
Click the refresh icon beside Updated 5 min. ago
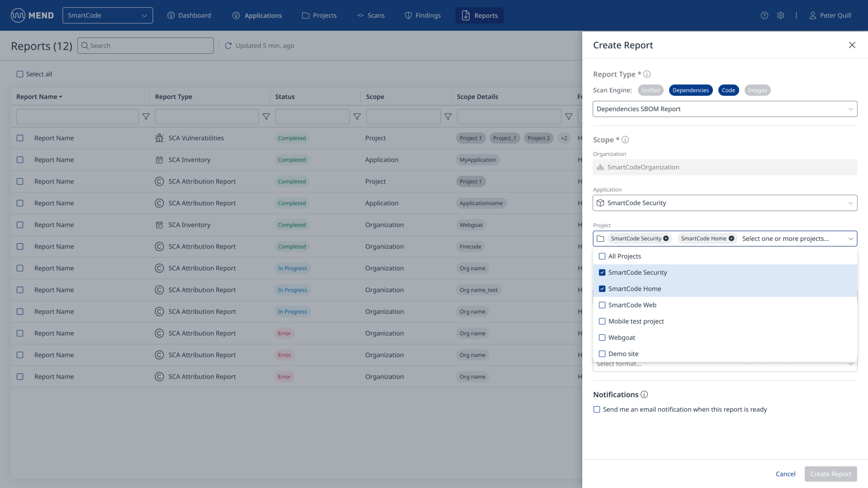[228, 46]
